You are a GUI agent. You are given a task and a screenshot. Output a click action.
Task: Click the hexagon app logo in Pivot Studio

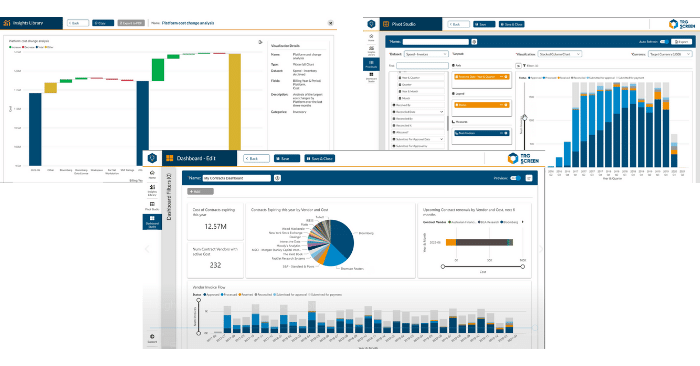coord(371,24)
